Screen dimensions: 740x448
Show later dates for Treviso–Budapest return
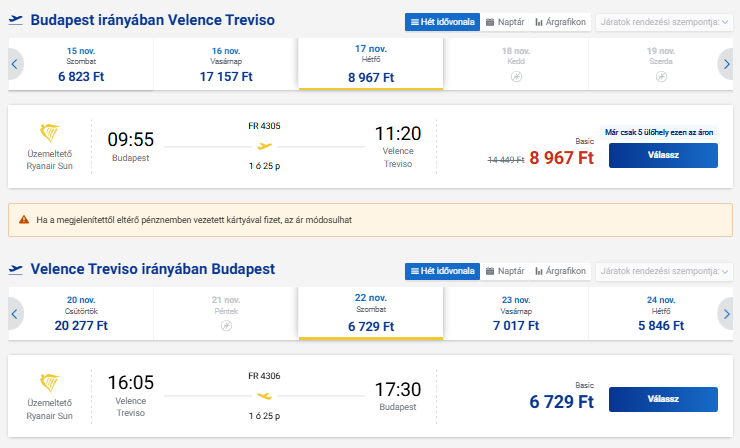(x=726, y=314)
